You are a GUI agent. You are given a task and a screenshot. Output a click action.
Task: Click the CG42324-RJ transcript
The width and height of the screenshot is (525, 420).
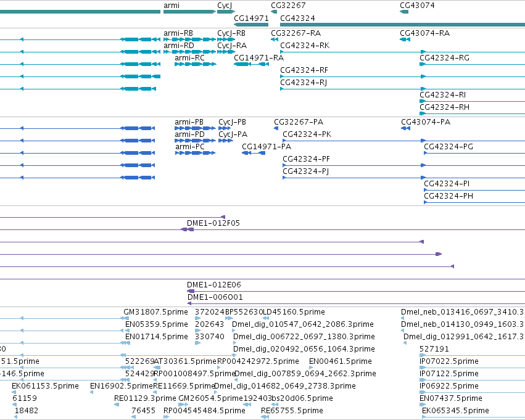coord(402,89)
